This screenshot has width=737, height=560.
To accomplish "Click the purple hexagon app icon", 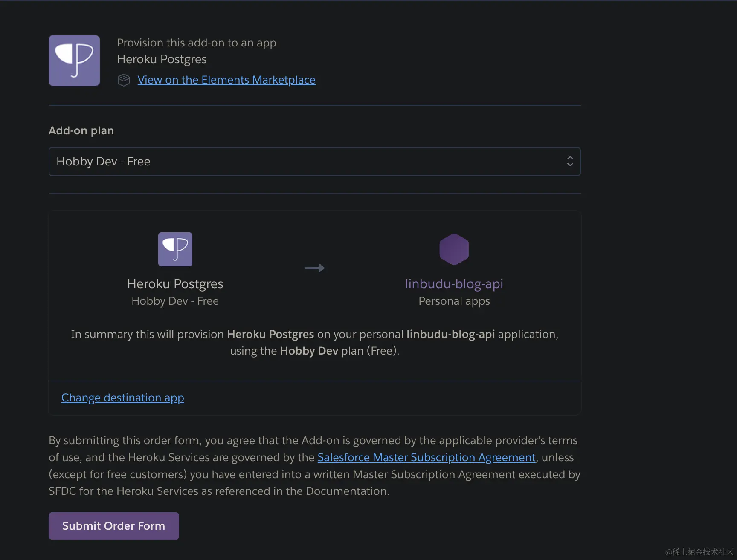I will click(454, 249).
